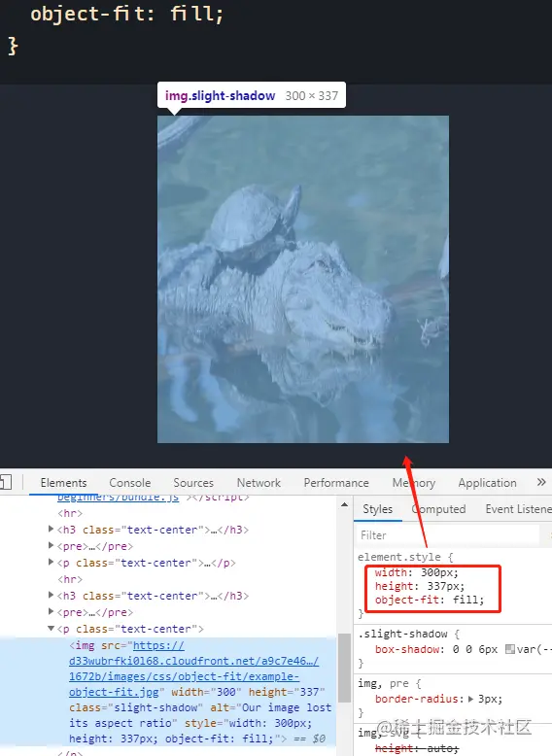Expand the second pre element node

51,611
